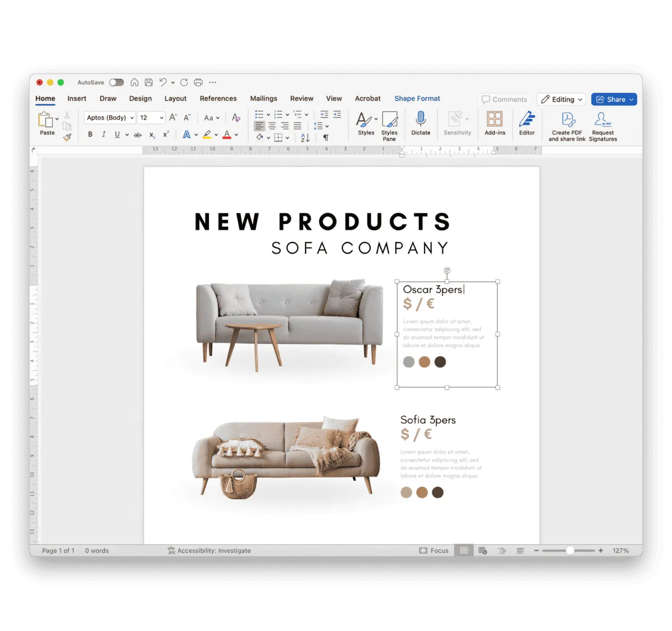Viewport: 672px width, 631px height.
Task: Go to the References tab
Action: pos(218,99)
